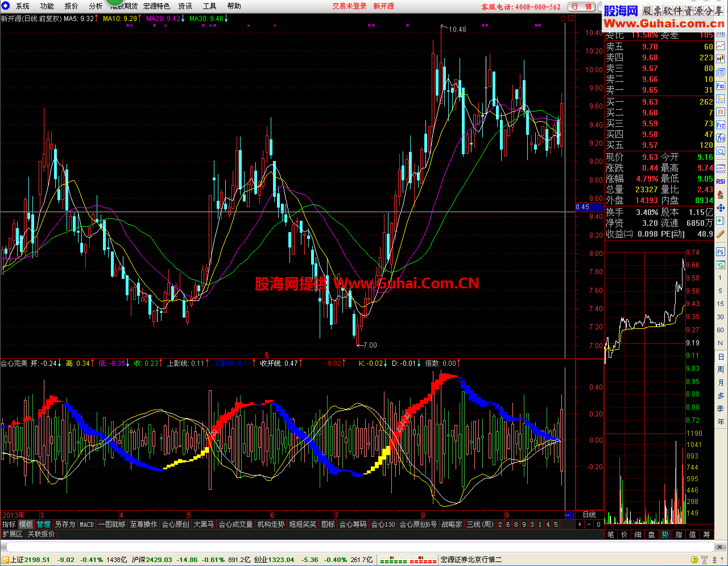Switch to the 笔 tab in quote panel

point(610,535)
